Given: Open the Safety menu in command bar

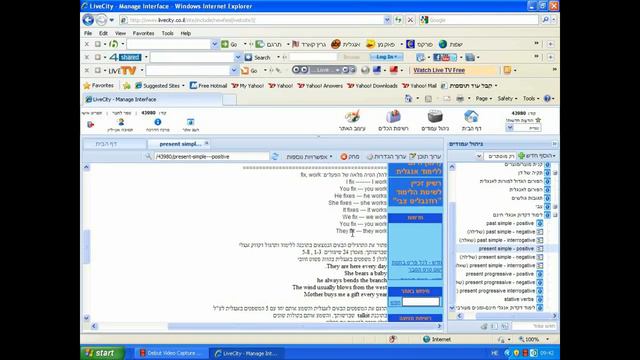Looking at the screenshot, I should [x=507, y=98].
